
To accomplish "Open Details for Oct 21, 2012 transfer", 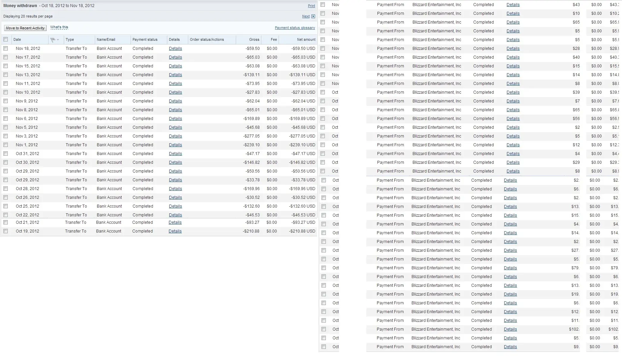I will coord(175,222).
